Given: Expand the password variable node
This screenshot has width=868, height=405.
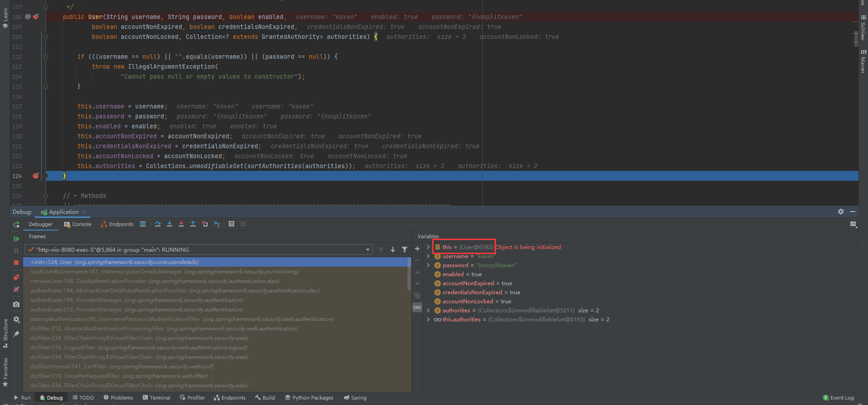Looking at the screenshot, I should pyautogui.click(x=428, y=265).
